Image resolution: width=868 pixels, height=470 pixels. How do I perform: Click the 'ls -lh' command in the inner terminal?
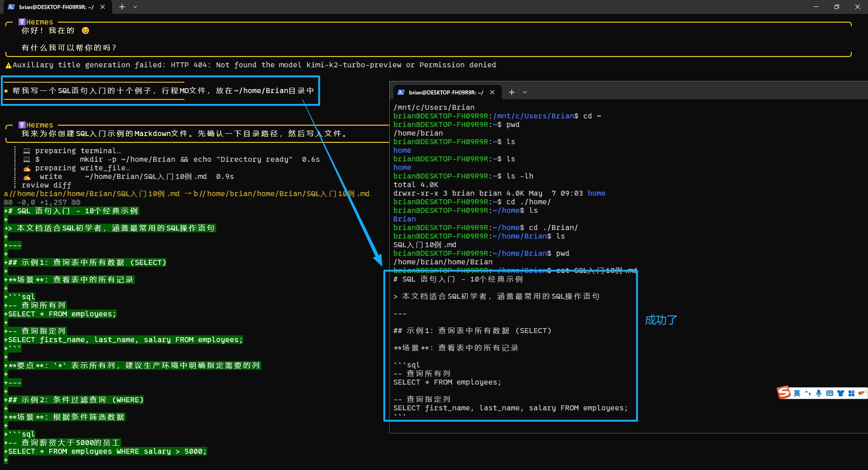point(520,176)
